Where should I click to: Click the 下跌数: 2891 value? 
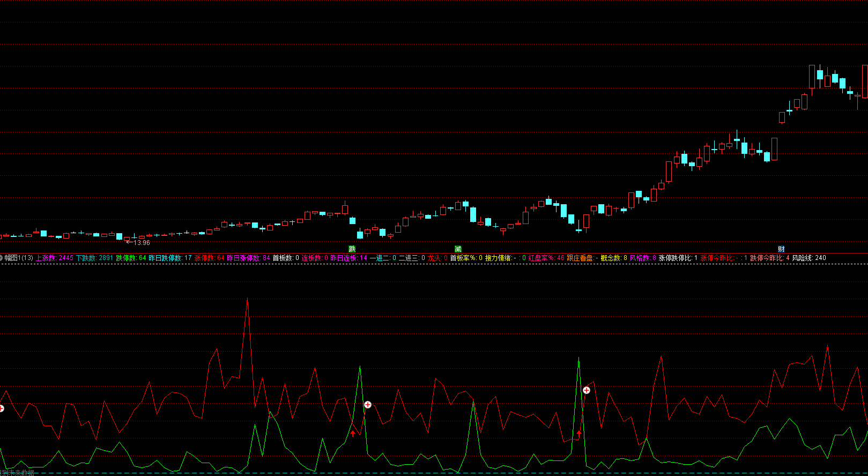point(94,258)
